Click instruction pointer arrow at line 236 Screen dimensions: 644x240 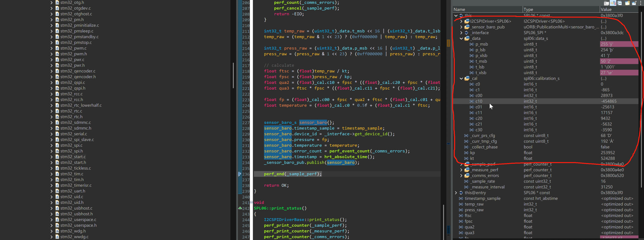(239, 174)
